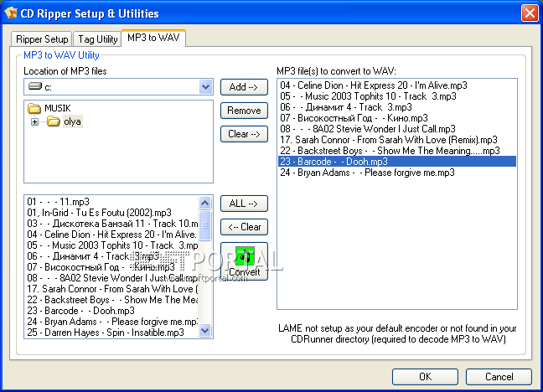The width and height of the screenshot is (543, 392).
Task: Select '24 - Bryan Adams' in source list
Action: pos(112,322)
